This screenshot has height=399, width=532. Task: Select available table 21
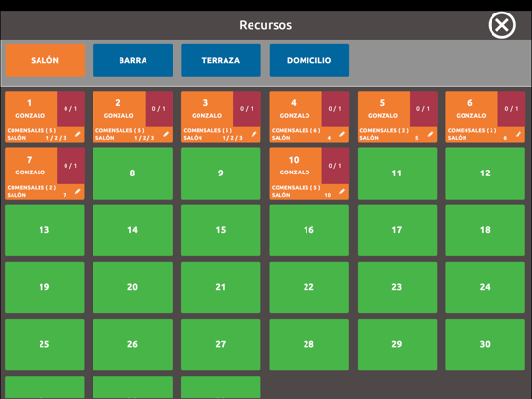click(x=221, y=287)
